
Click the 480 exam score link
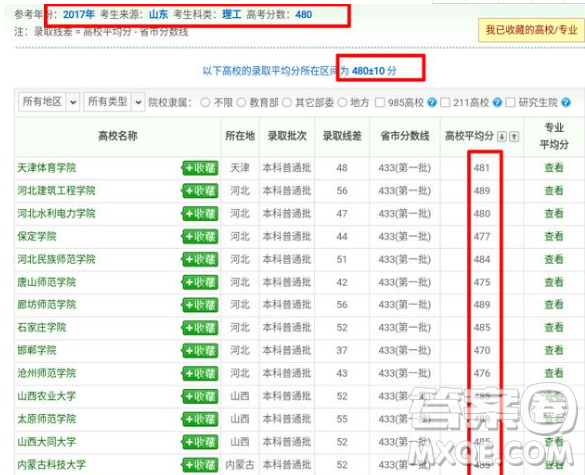tap(304, 15)
